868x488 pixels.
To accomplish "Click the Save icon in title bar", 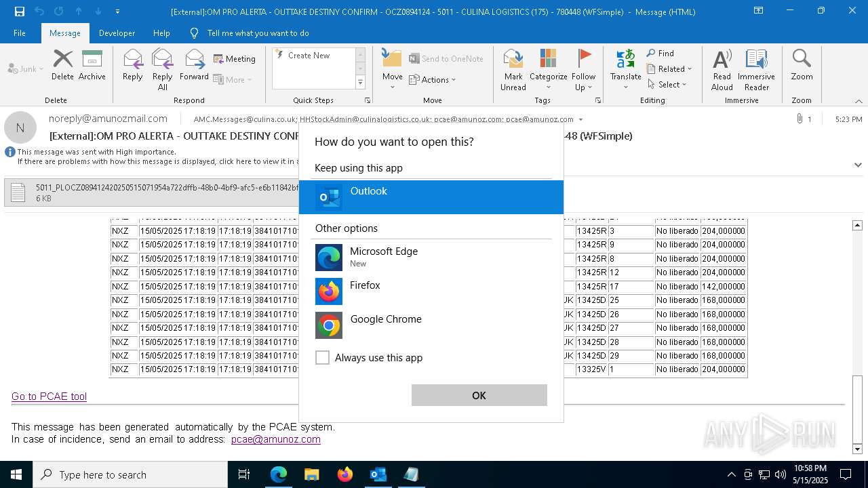I will [x=19, y=12].
